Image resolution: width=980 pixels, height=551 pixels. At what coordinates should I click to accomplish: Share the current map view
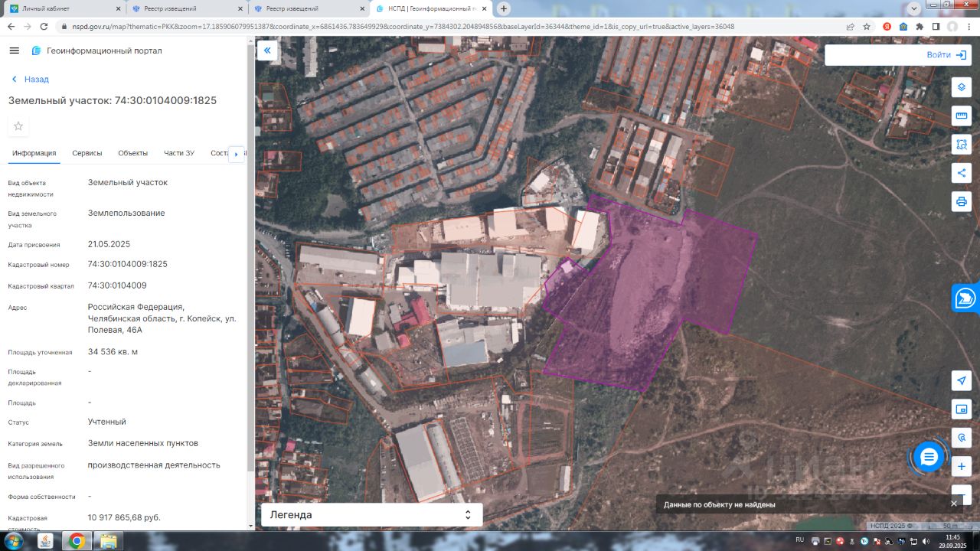[x=962, y=173]
